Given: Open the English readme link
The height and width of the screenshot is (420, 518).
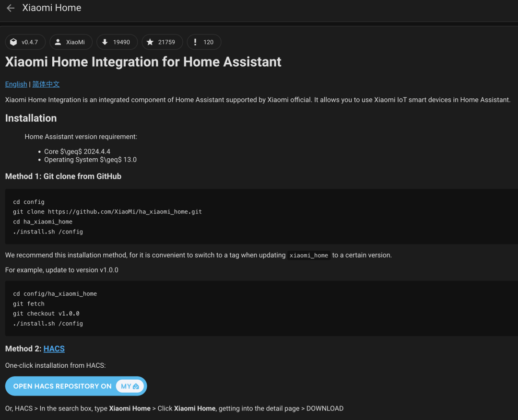Looking at the screenshot, I should coord(16,84).
